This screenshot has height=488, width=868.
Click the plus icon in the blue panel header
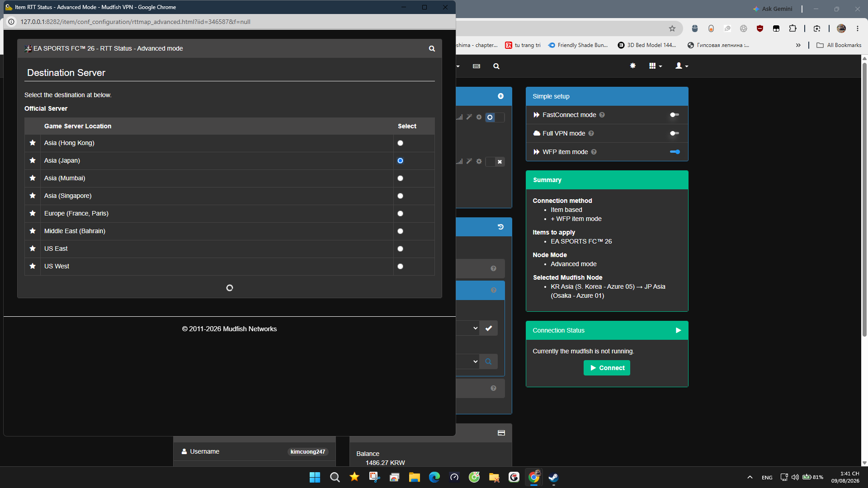point(500,96)
